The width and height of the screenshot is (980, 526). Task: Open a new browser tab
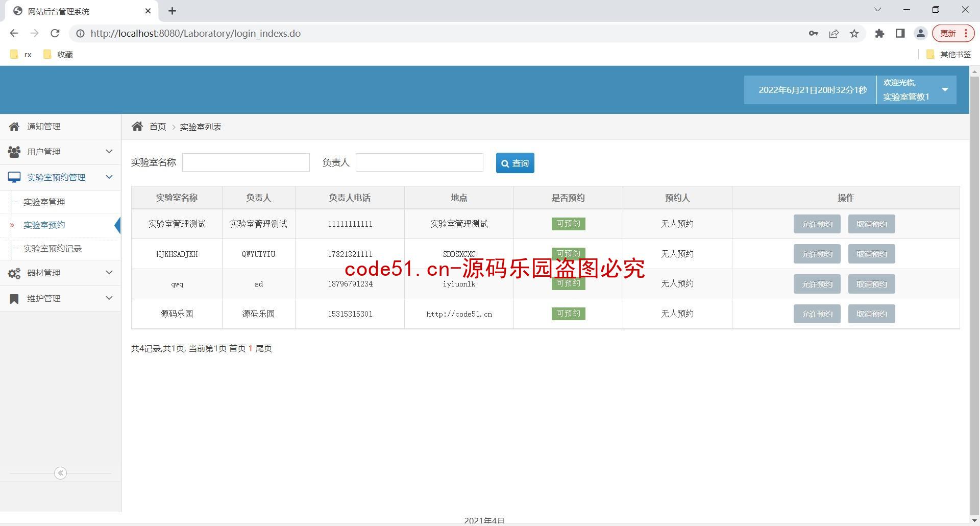click(173, 11)
